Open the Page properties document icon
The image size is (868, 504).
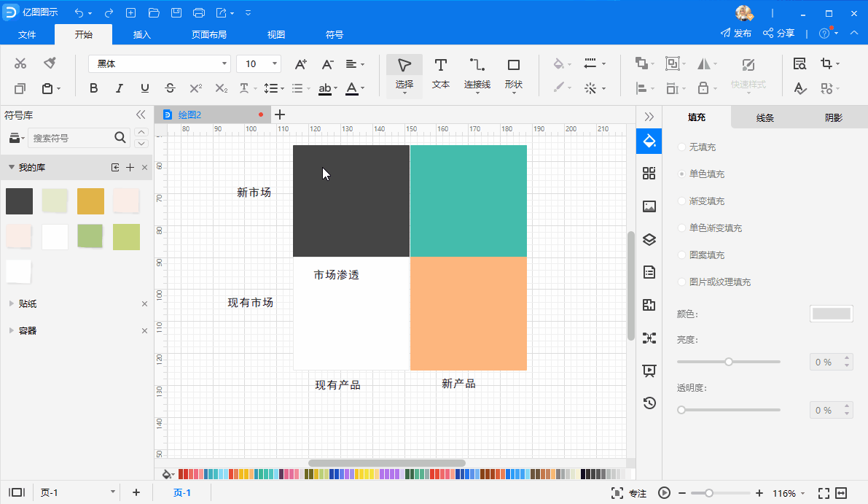[x=649, y=272]
